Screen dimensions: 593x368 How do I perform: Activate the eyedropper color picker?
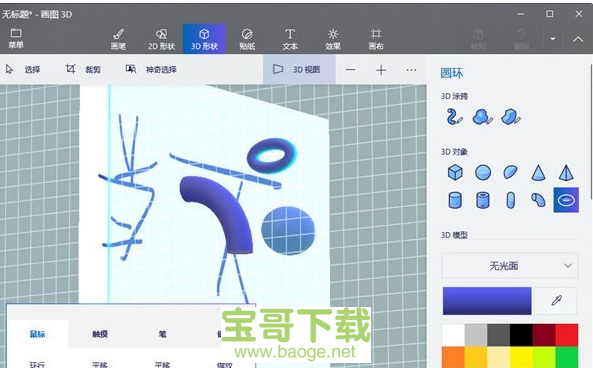coord(556,301)
